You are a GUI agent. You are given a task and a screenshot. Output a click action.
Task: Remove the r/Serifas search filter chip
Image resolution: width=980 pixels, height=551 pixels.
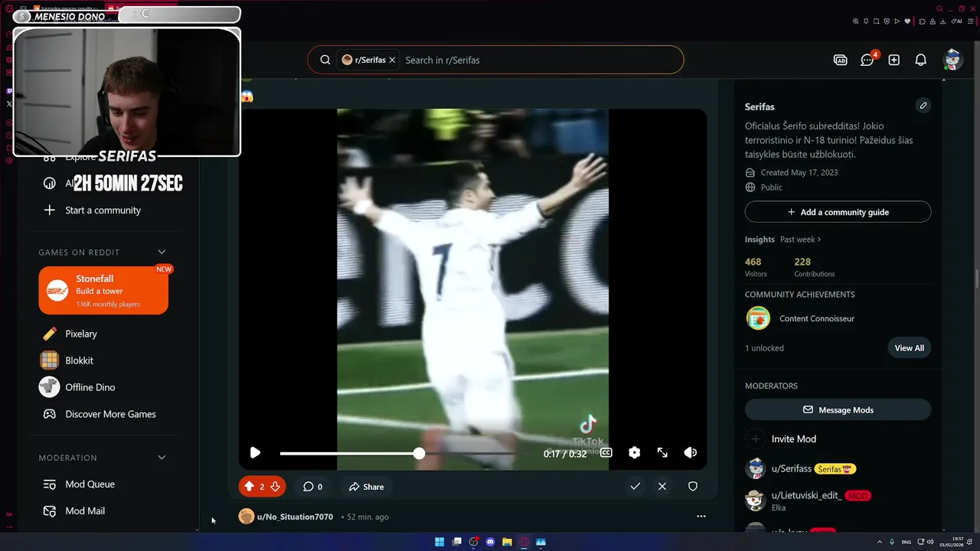392,60
